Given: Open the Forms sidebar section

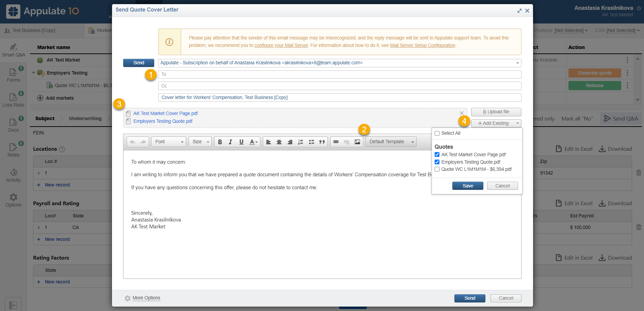Looking at the screenshot, I should pos(14,75).
